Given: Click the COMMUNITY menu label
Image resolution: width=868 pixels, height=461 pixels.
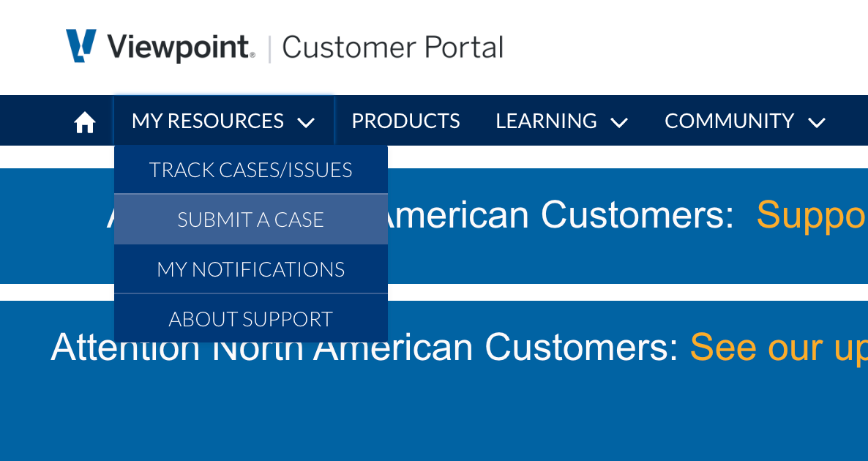Looking at the screenshot, I should 729,121.
